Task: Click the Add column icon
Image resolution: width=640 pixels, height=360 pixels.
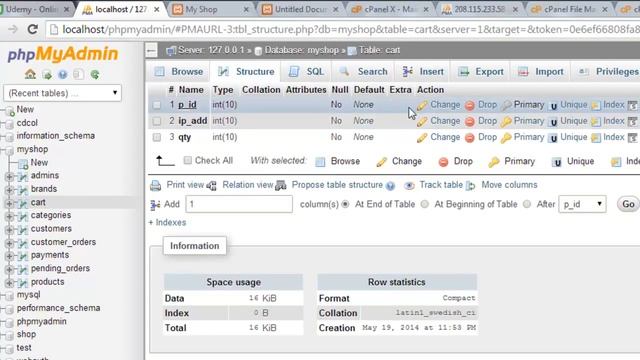Action: pyautogui.click(x=155, y=204)
